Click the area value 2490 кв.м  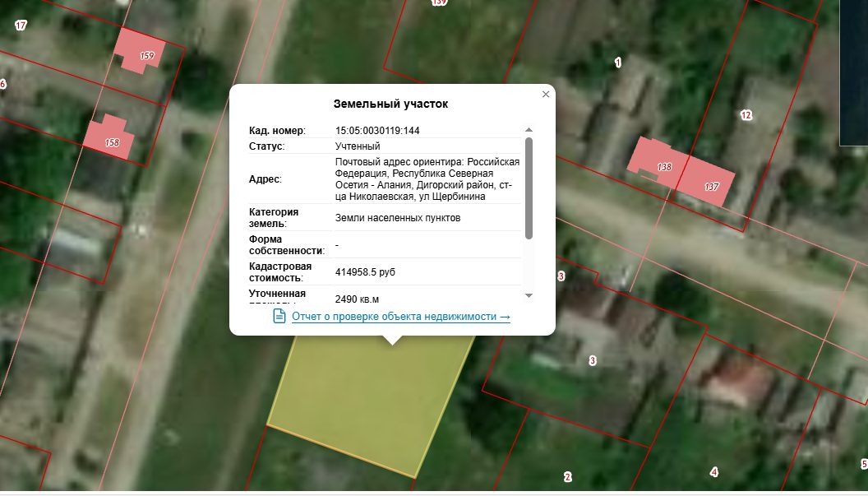click(357, 299)
